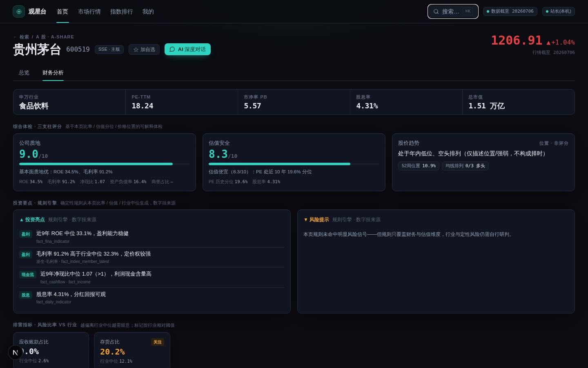Click the 股息 tag

pos(26,295)
